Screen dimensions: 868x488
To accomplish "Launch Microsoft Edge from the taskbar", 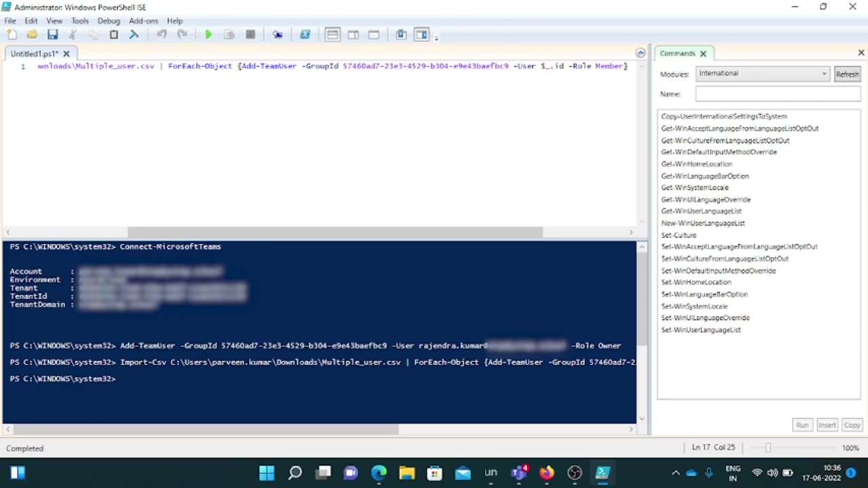I will [x=378, y=473].
